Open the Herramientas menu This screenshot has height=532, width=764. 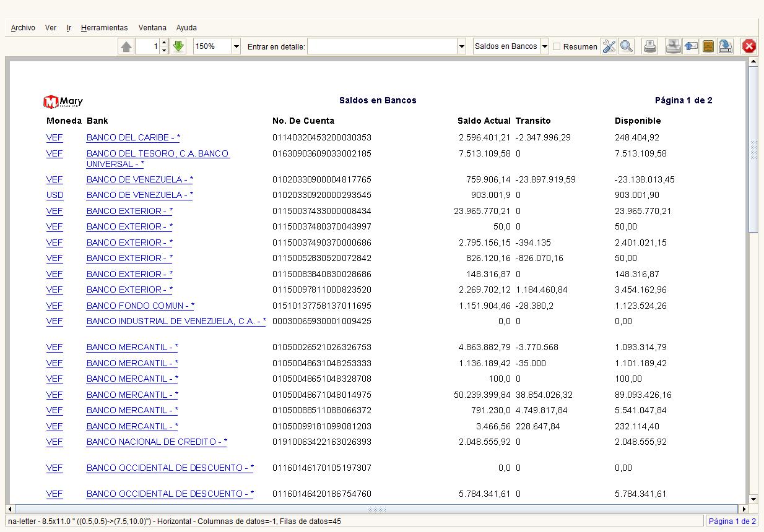104,28
